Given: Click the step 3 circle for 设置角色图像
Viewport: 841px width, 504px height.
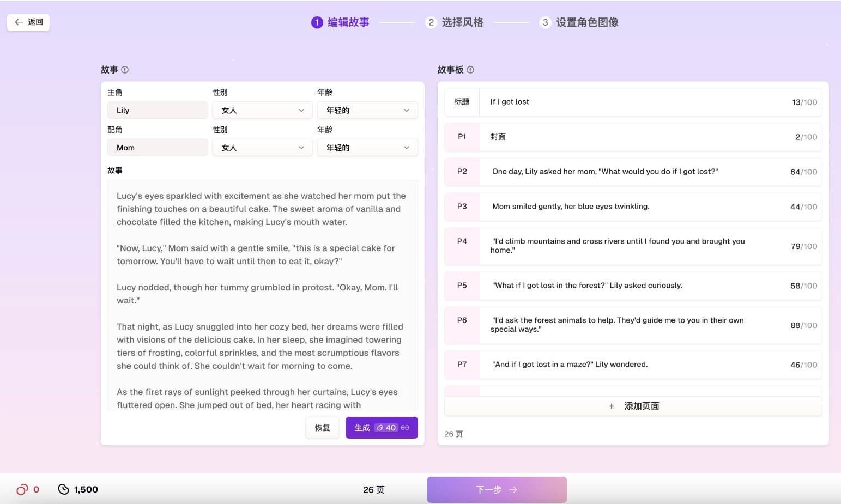Looking at the screenshot, I should pos(545,22).
